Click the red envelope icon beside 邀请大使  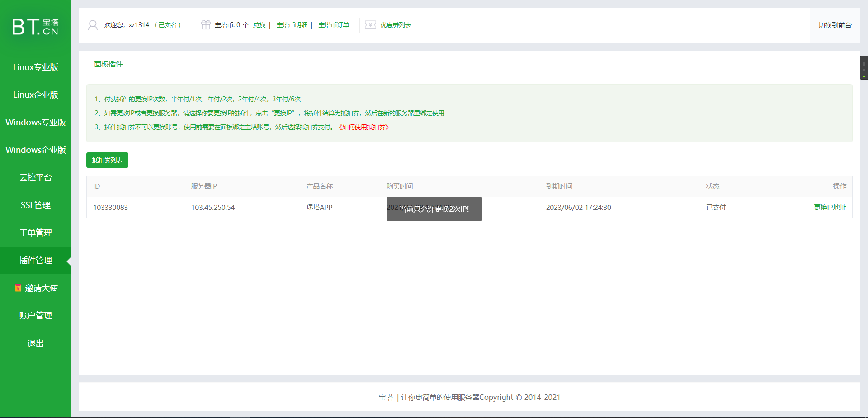pos(18,288)
